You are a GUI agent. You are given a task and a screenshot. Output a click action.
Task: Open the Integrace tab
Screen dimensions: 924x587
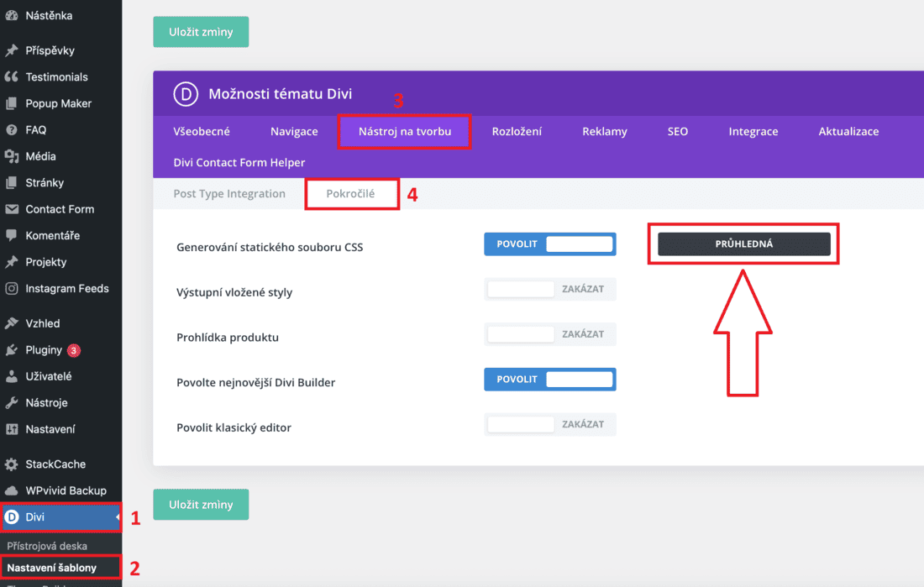click(x=753, y=132)
